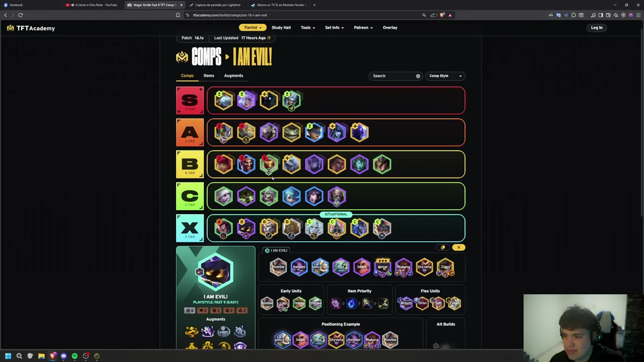
Task: Switch to the Monster Hunter browser tab
Action: (x=279, y=5)
